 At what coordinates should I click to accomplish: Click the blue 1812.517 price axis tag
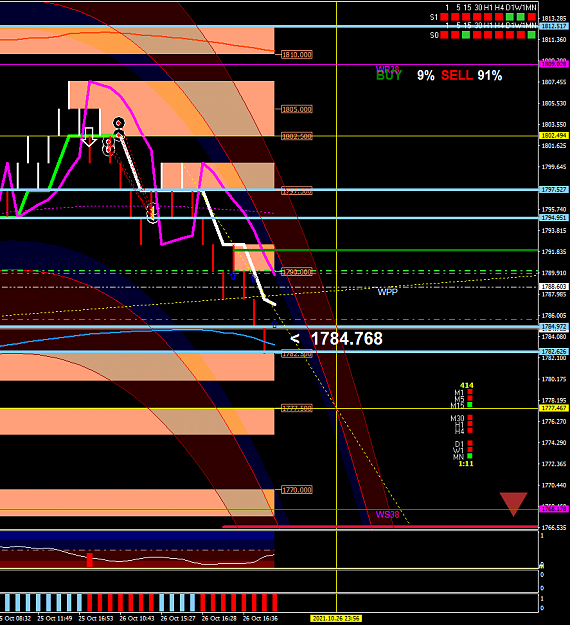[554, 26]
